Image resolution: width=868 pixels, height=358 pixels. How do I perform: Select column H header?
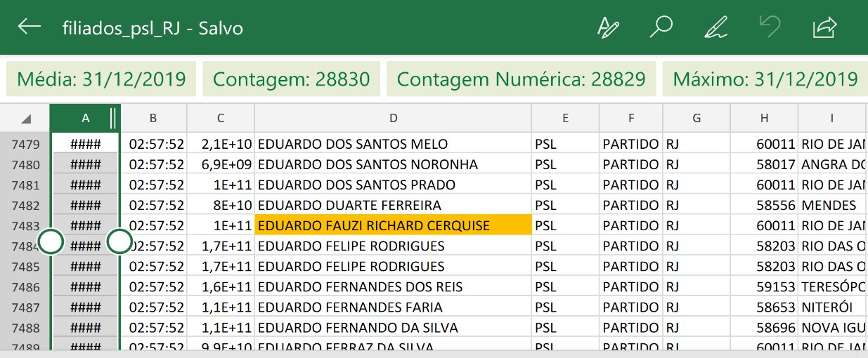coord(764,119)
